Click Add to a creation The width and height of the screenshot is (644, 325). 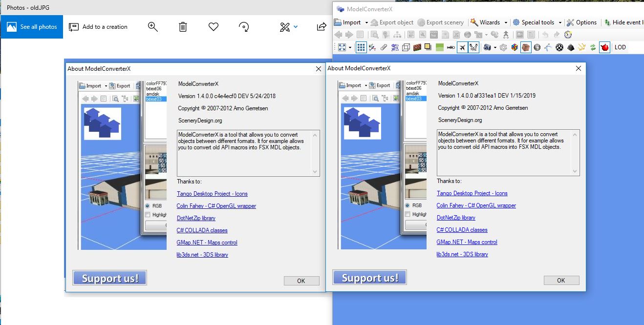[98, 27]
